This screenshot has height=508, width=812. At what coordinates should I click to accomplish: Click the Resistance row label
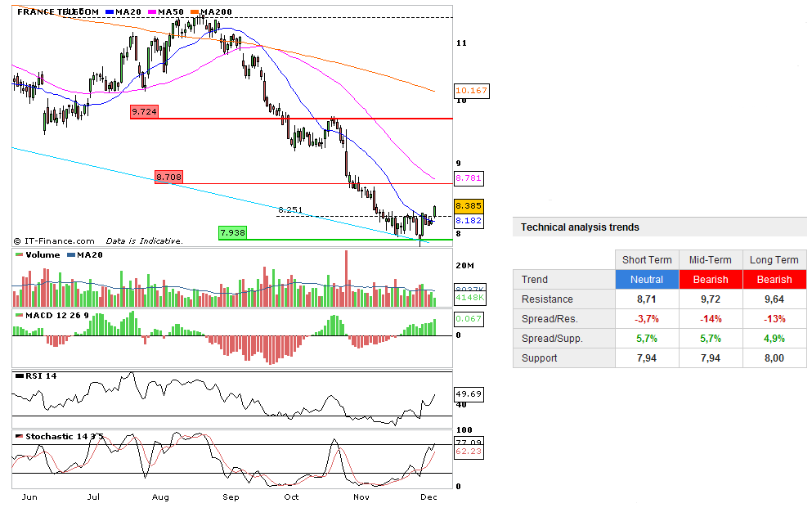click(x=547, y=299)
